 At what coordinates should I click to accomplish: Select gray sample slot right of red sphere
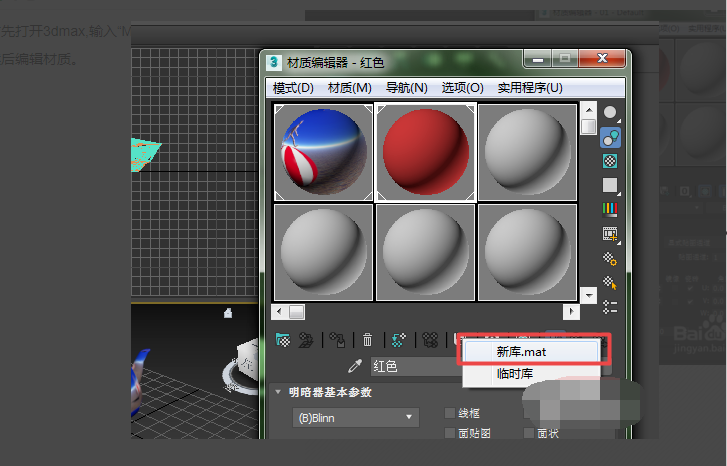click(528, 152)
